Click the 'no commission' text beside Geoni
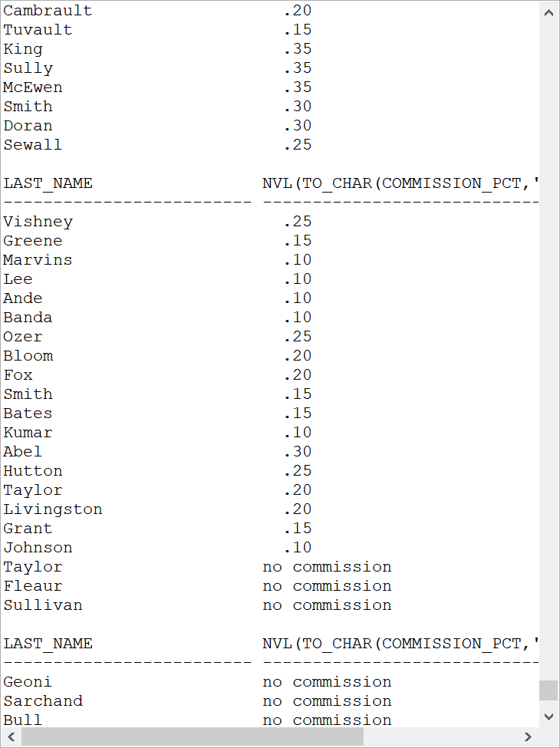560x748 pixels. pyautogui.click(x=327, y=682)
